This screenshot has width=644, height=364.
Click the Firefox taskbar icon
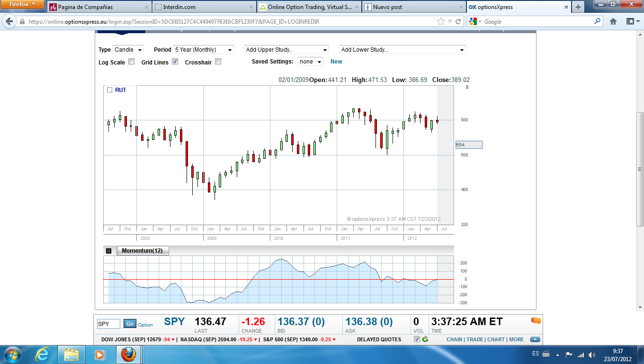pos(128,354)
